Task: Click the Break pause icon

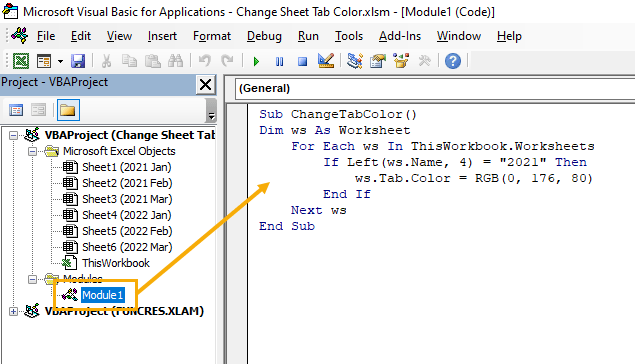Action: [279, 62]
